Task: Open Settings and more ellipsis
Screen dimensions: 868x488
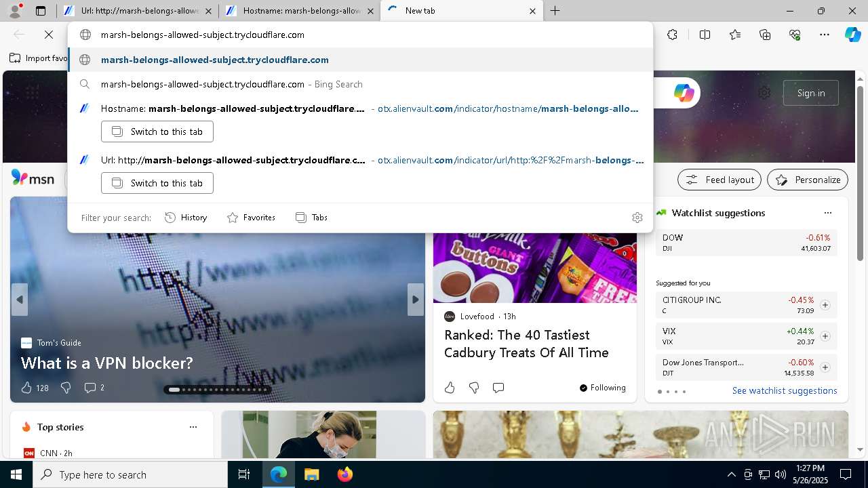Action: click(x=825, y=35)
